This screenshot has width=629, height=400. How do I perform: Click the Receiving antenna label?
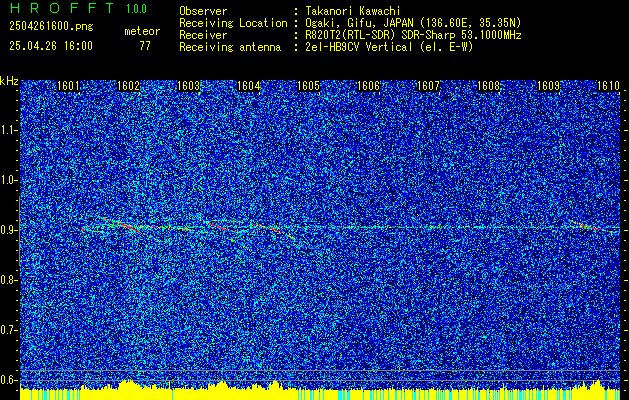click(230, 47)
